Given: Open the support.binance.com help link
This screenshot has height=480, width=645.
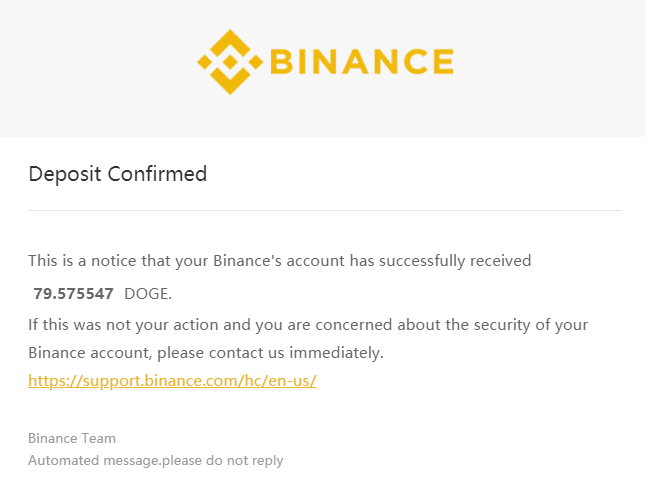Looking at the screenshot, I should coord(172,381).
